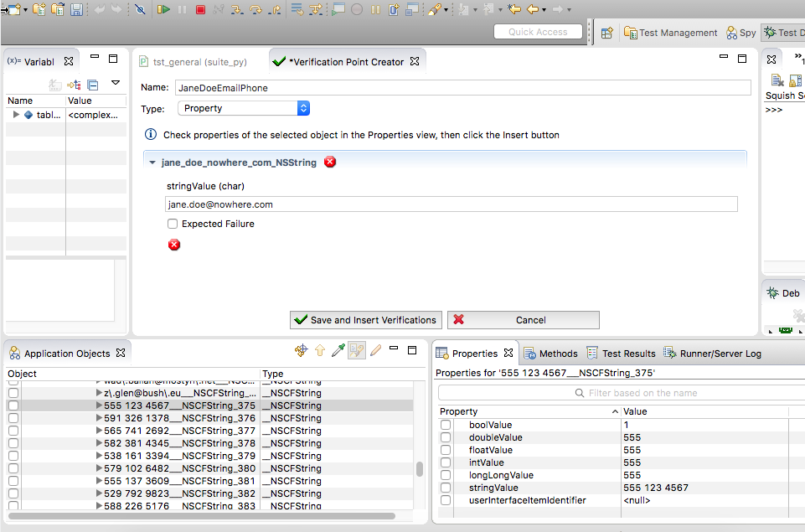Enable the Expected Failure checkbox
This screenshot has height=532, width=805.
pyautogui.click(x=173, y=224)
